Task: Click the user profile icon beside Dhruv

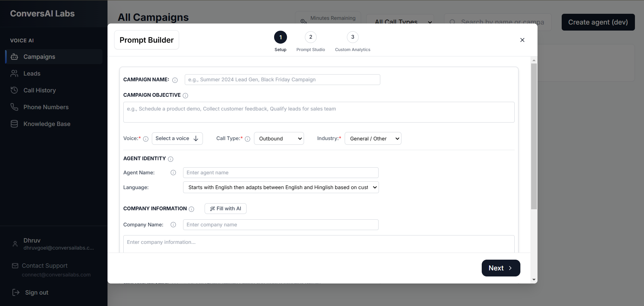Action: (x=15, y=244)
